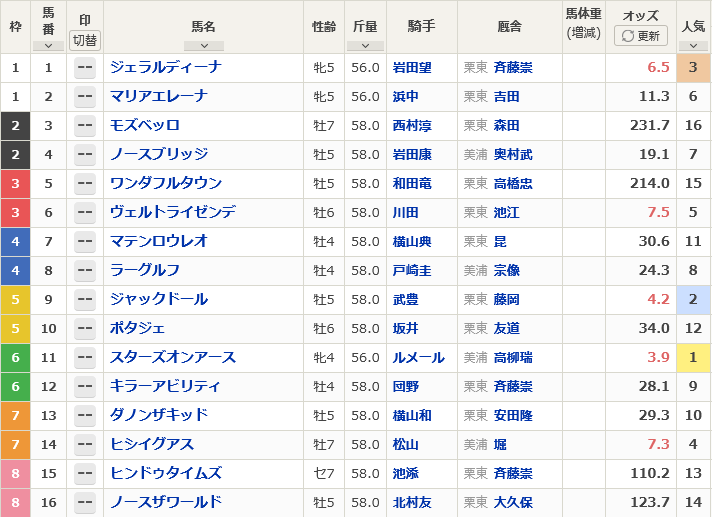Image resolution: width=712 pixels, height=517 pixels.
Task: Open trainer link 奥村武
Action: pyautogui.click(x=513, y=154)
